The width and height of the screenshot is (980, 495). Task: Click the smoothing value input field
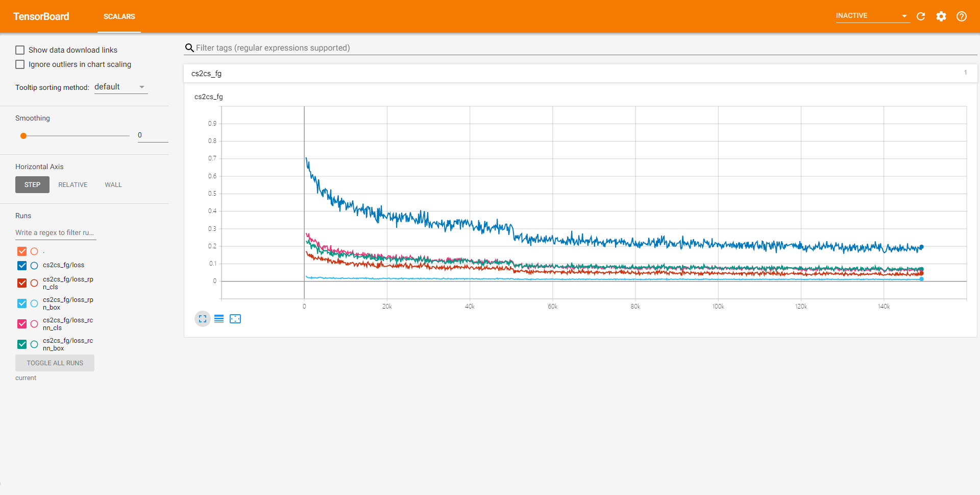pyautogui.click(x=153, y=135)
